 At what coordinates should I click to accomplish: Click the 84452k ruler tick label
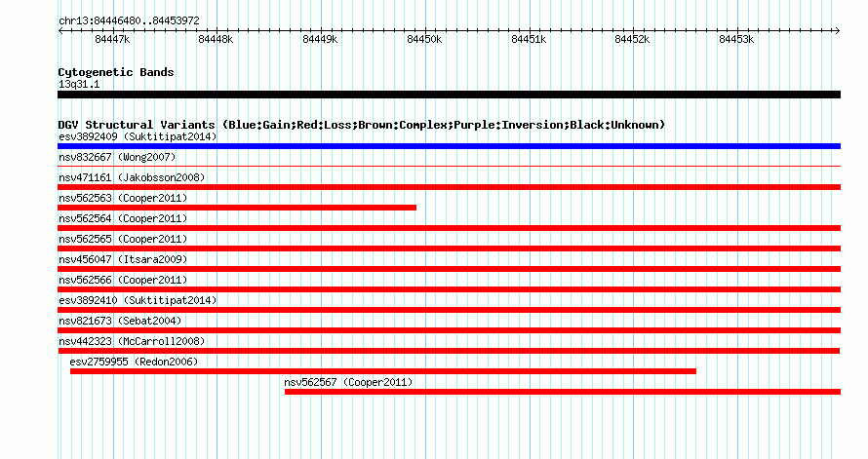pos(632,39)
